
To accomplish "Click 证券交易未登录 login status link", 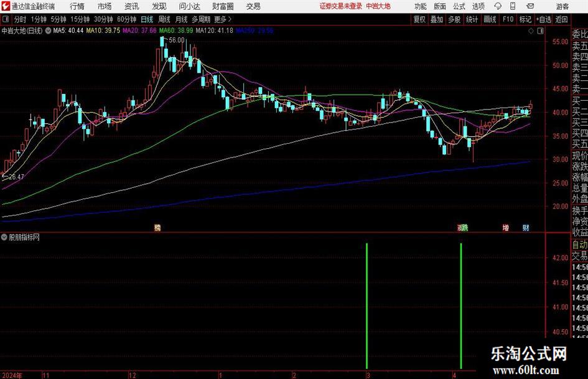I will [x=341, y=6].
